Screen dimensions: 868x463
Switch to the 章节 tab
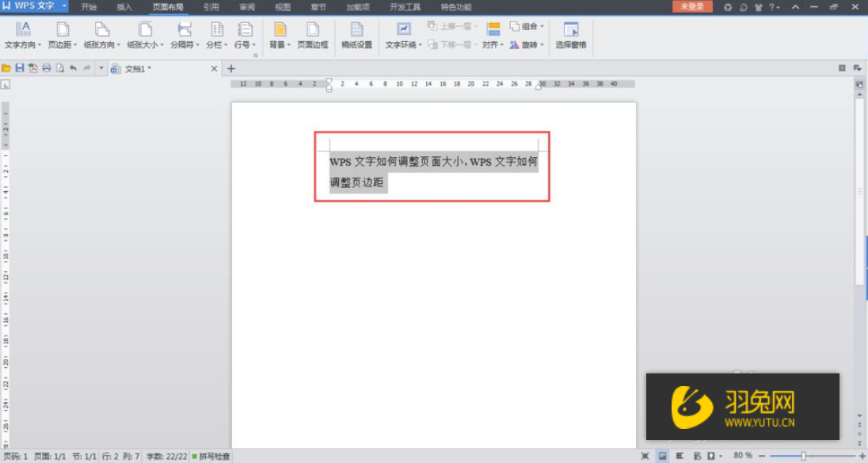click(318, 7)
